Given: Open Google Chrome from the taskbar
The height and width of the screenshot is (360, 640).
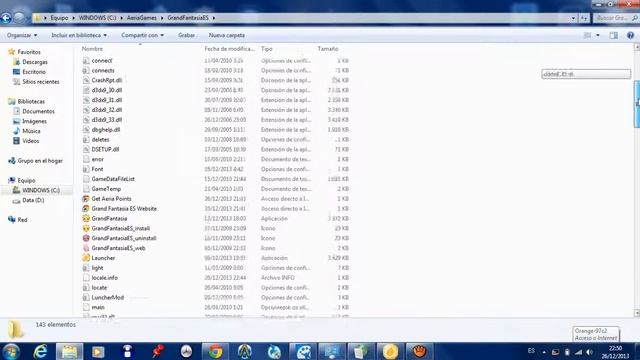Looking at the screenshot, I should [x=215, y=351].
